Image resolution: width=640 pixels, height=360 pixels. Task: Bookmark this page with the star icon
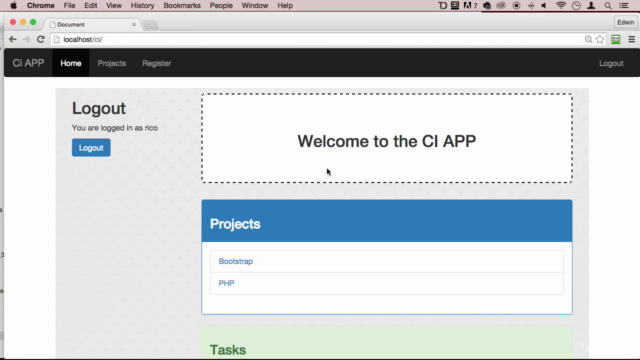600,39
